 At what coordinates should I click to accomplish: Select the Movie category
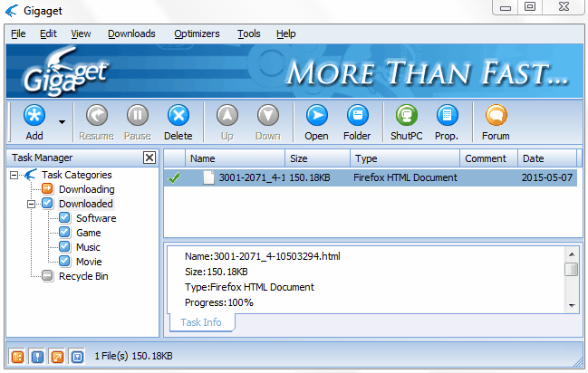tap(89, 262)
